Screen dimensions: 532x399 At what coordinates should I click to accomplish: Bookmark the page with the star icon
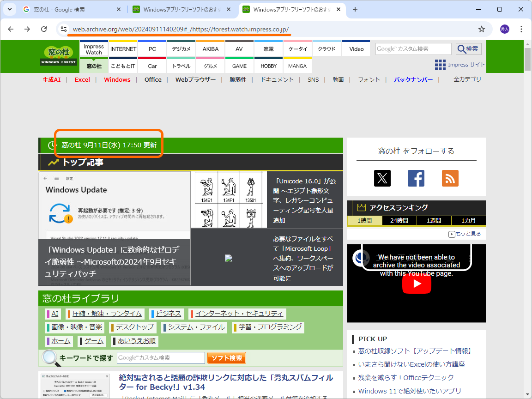click(x=482, y=29)
